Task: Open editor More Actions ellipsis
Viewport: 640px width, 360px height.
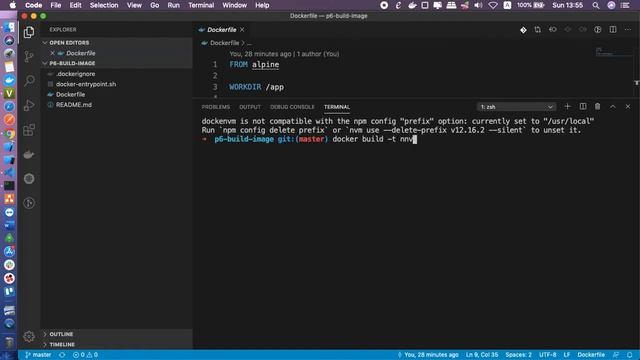Action: pyautogui.click(x=628, y=30)
